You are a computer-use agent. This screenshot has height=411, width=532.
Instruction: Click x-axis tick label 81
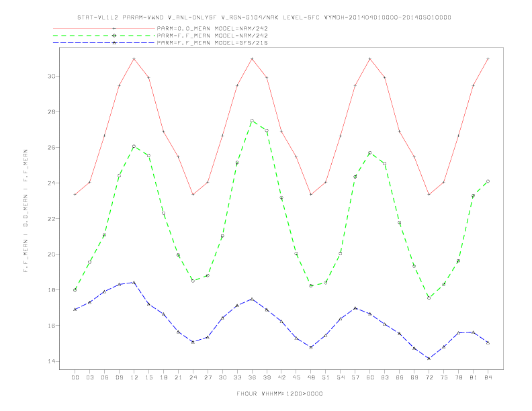[474, 377]
